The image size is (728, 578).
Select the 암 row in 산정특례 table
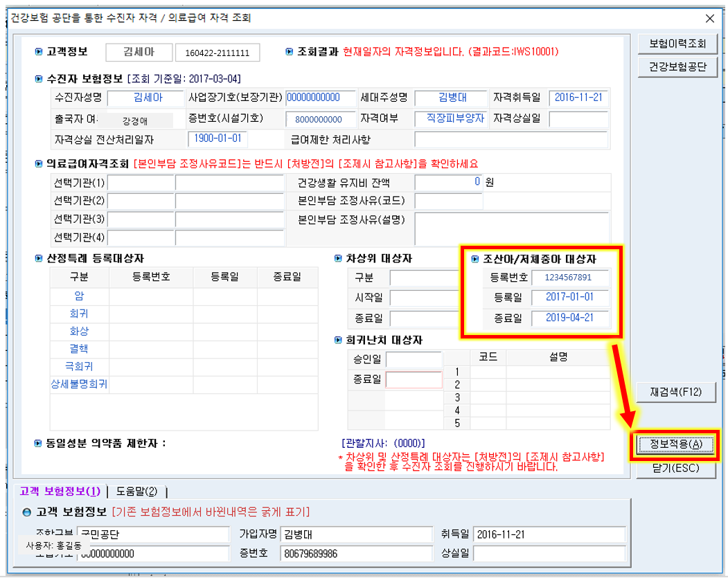pyautogui.click(x=79, y=296)
